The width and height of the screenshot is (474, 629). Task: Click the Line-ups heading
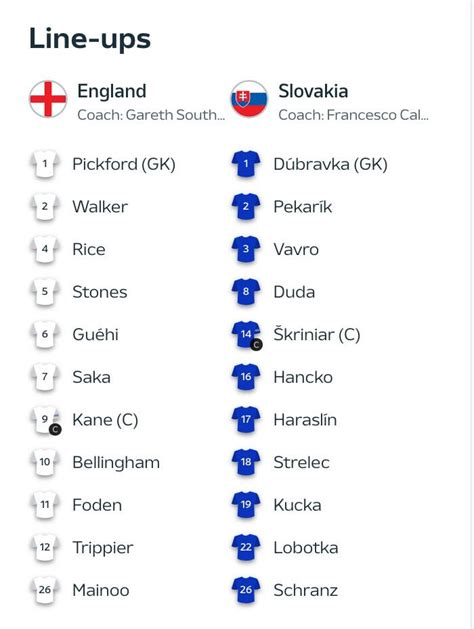90,40
